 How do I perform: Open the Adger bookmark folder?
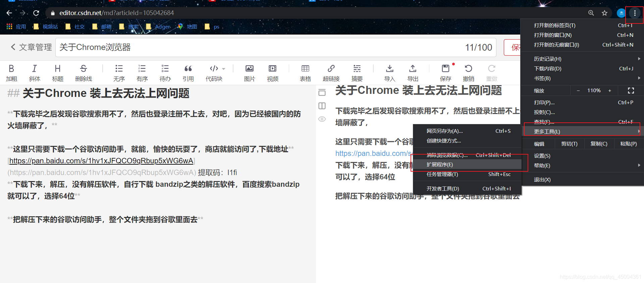pyautogui.click(x=158, y=26)
